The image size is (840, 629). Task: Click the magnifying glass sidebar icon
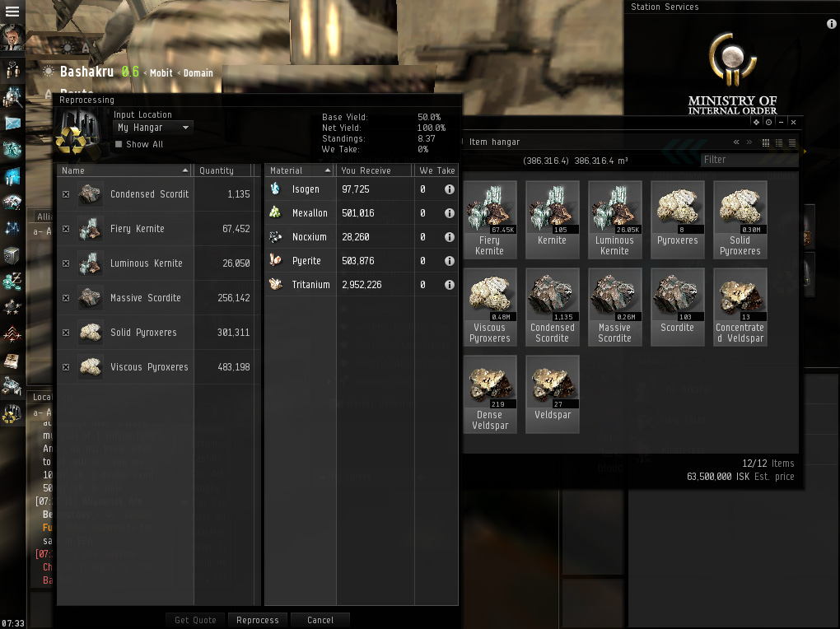pos(12,97)
